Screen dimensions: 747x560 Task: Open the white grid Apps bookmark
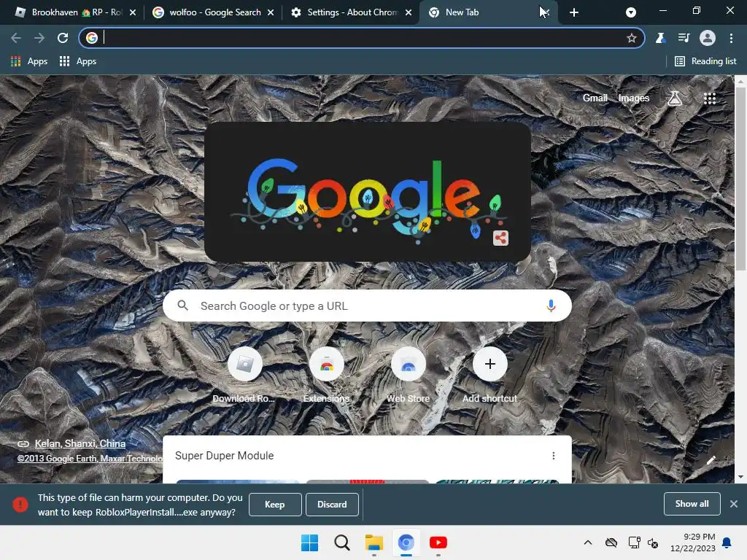pos(77,61)
